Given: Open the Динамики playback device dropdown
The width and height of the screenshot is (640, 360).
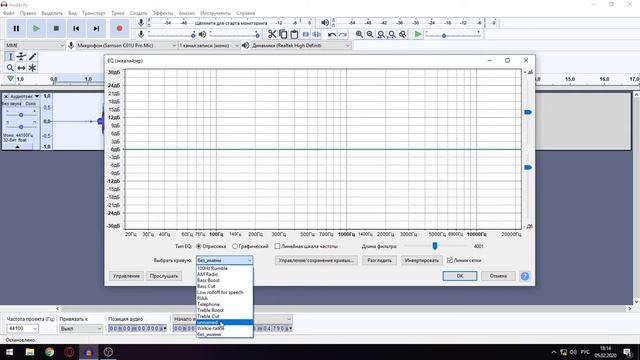Looking at the screenshot, I should [x=300, y=45].
